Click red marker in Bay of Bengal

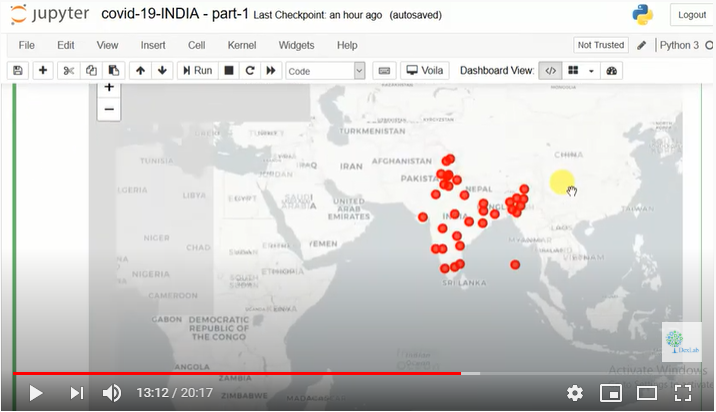515,264
